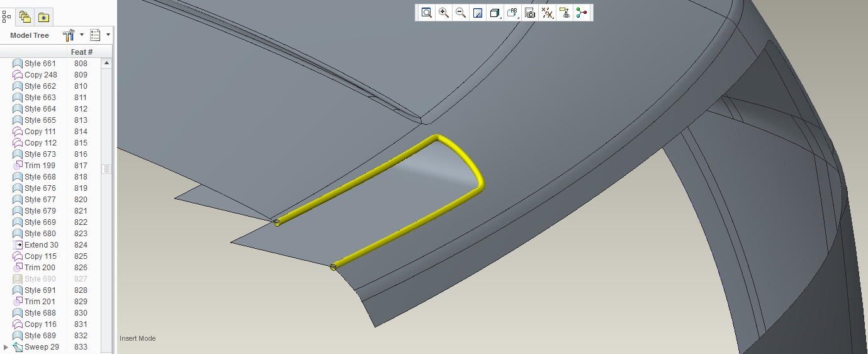Click feature number 833 cell
Image resolution: width=868 pixels, height=354 pixels.
click(x=81, y=347)
